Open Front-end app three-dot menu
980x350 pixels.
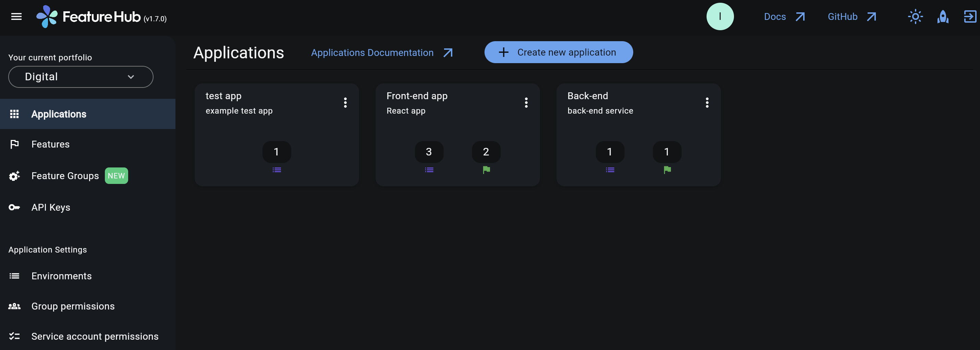(526, 103)
